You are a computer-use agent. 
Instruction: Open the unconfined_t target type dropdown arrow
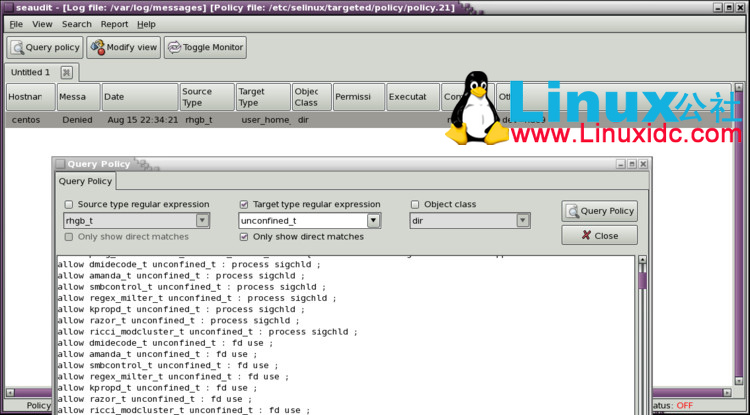(374, 220)
